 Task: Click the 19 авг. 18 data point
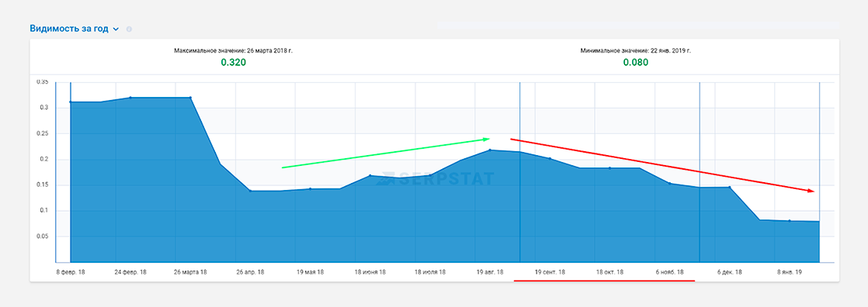(x=490, y=150)
